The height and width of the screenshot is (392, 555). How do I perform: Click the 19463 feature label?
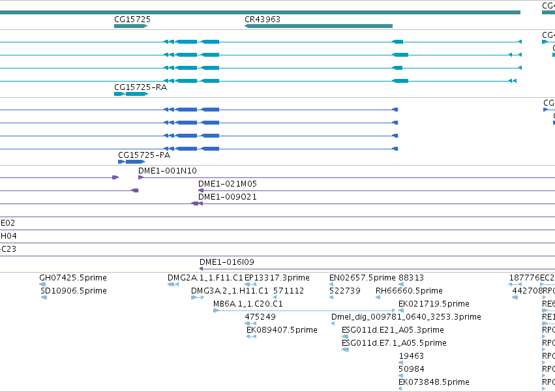pyautogui.click(x=412, y=356)
